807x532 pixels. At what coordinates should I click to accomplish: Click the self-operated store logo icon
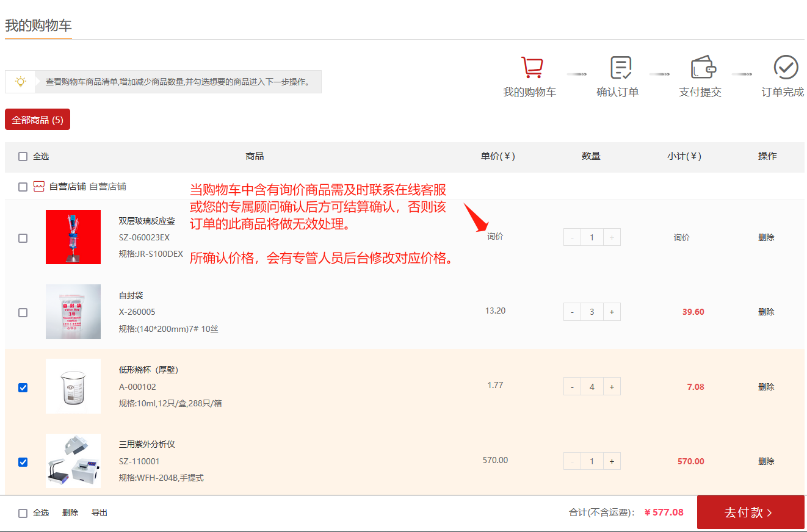pyautogui.click(x=39, y=187)
